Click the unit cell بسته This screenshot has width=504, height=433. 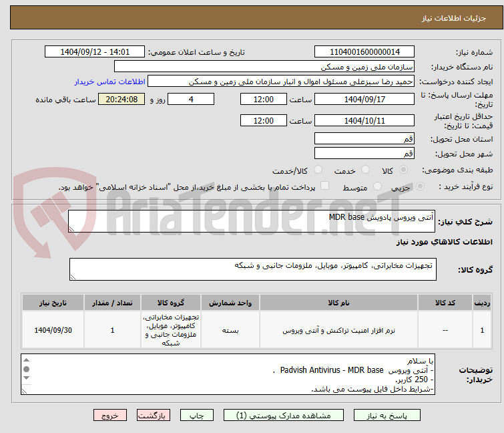click(230, 330)
